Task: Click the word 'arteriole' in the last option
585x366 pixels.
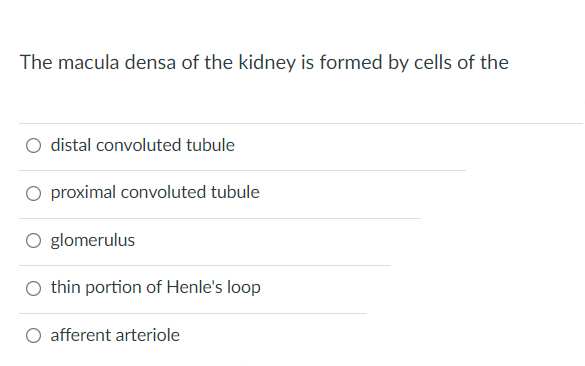Action: 151,335
